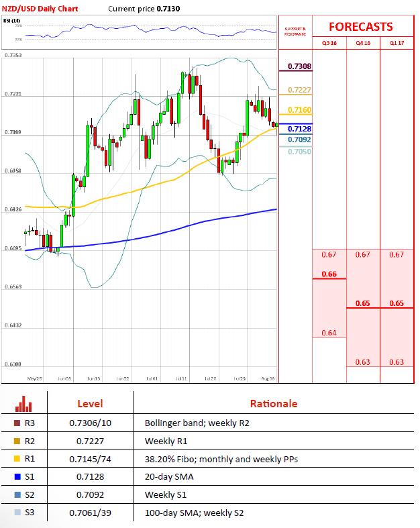Select the R2 orange color swatch
The width and height of the screenshot is (420, 528).
click(17, 441)
